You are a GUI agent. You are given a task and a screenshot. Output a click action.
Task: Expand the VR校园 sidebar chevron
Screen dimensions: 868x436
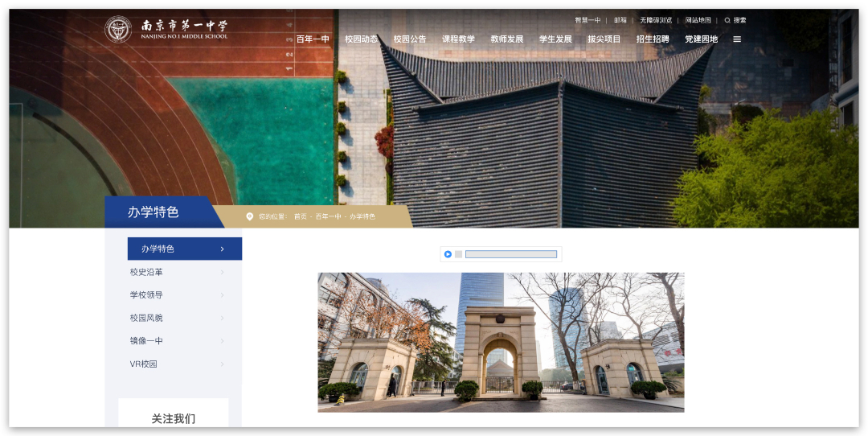(222, 364)
